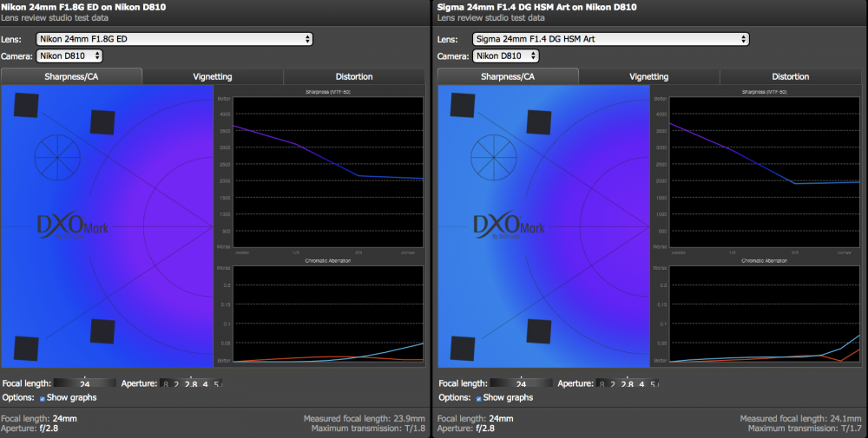The width and height of the screenshot is (868, 438).
Task: Toggle the Show graphs checkbox in the Sigma panel
Action: click(x=478, y=398)
